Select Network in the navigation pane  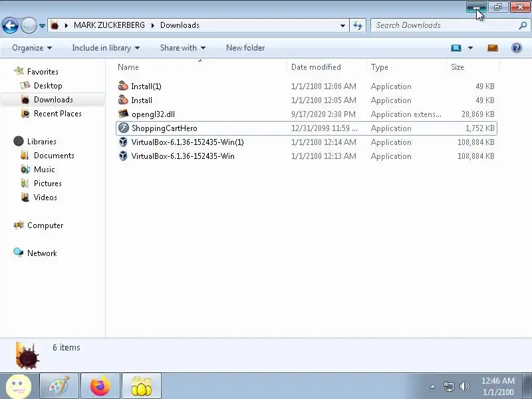click(x=42, y=253)
